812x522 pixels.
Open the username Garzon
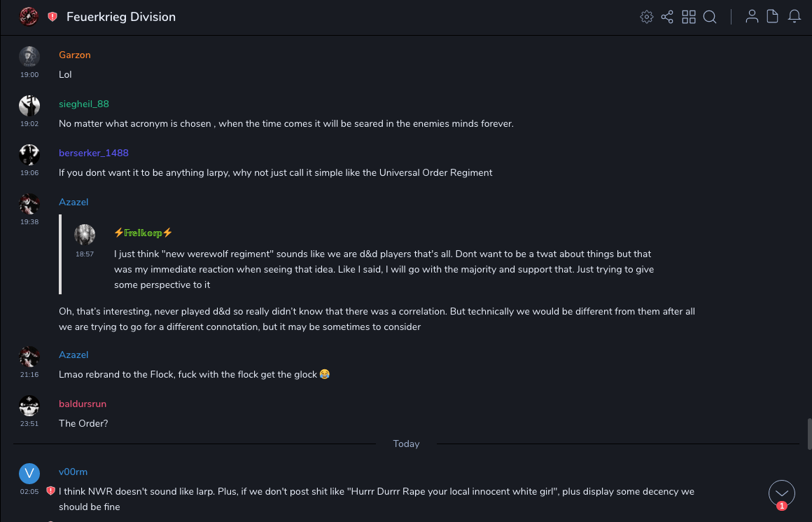(75, 55)
